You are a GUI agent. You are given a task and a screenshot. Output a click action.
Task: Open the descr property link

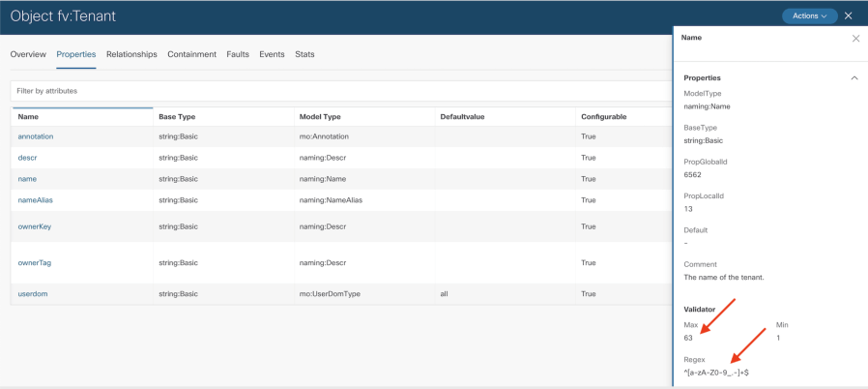pos(27,158)
